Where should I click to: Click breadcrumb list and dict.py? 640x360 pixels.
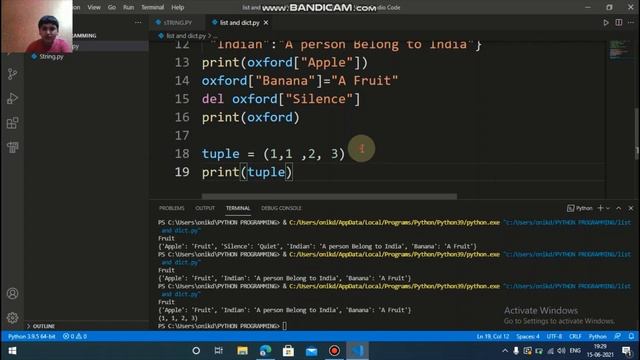186,36
